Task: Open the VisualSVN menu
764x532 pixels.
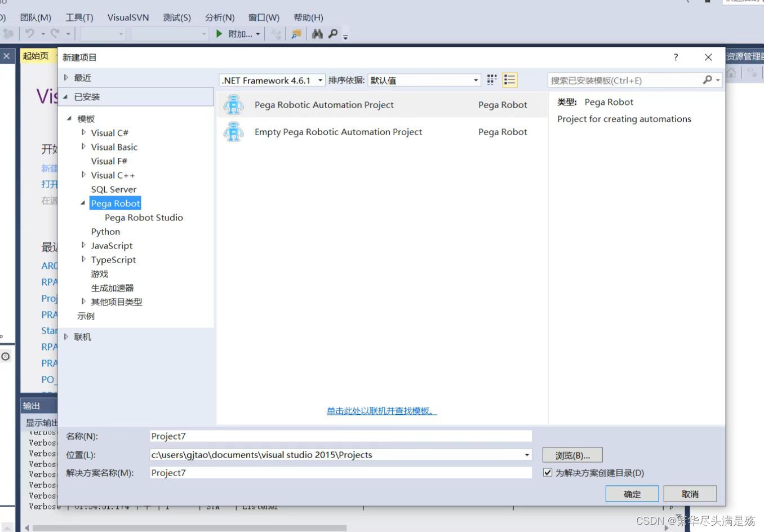Action: click(128, 17)
